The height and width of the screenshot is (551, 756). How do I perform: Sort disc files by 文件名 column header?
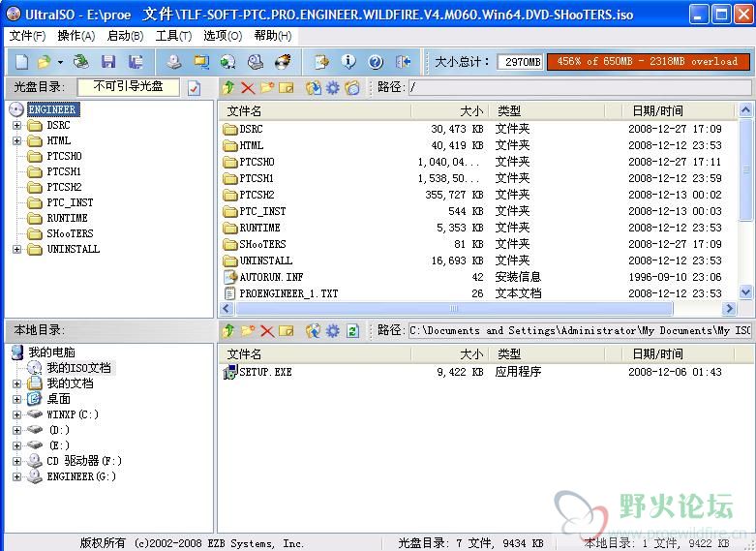pos(316,111)
